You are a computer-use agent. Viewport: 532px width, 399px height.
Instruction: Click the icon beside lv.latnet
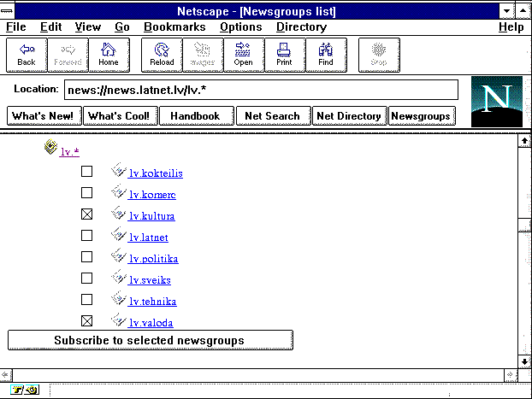click(x=119, y=233)
